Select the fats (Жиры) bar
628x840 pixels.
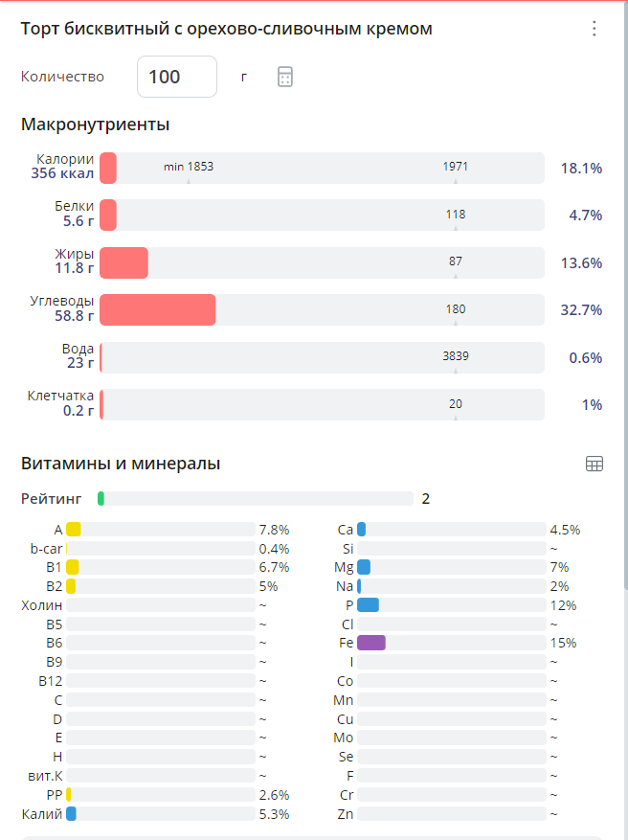tap(322, 262)
